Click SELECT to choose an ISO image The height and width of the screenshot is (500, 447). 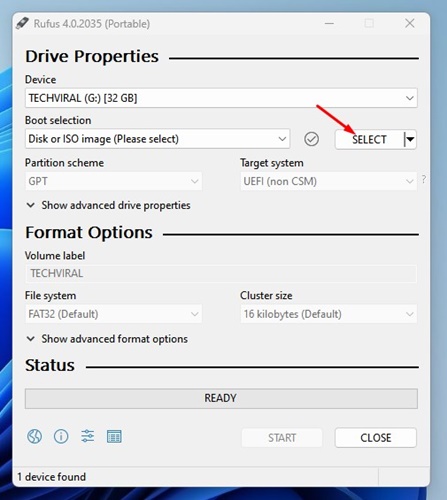click(369, 139)
